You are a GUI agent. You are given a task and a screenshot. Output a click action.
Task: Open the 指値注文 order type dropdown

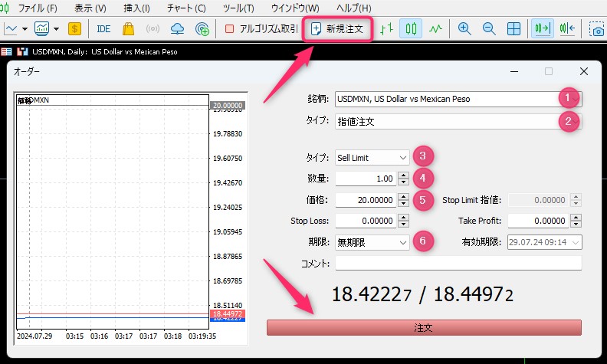click(x=458, y=122)
